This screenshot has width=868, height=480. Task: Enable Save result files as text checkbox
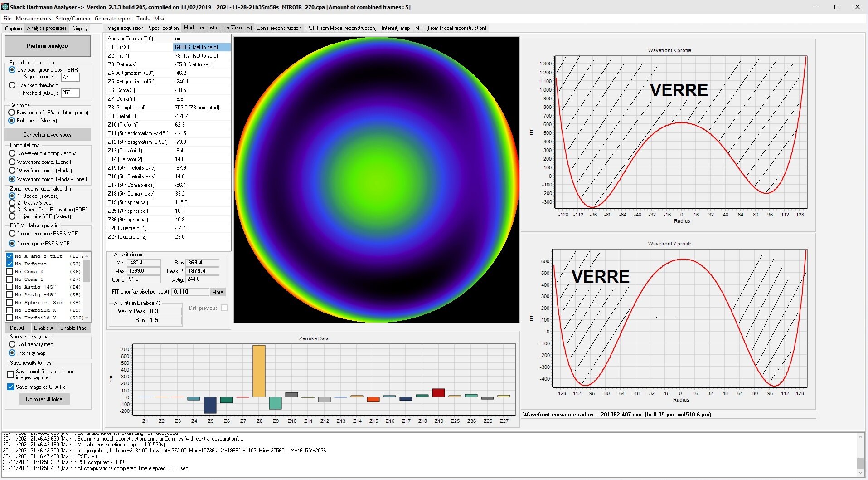[10, 375]
